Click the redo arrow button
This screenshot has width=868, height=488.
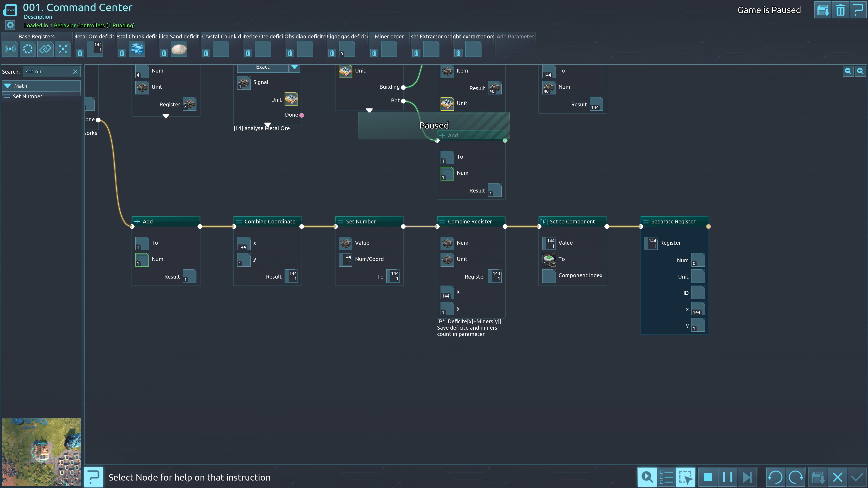pos(796,477)
